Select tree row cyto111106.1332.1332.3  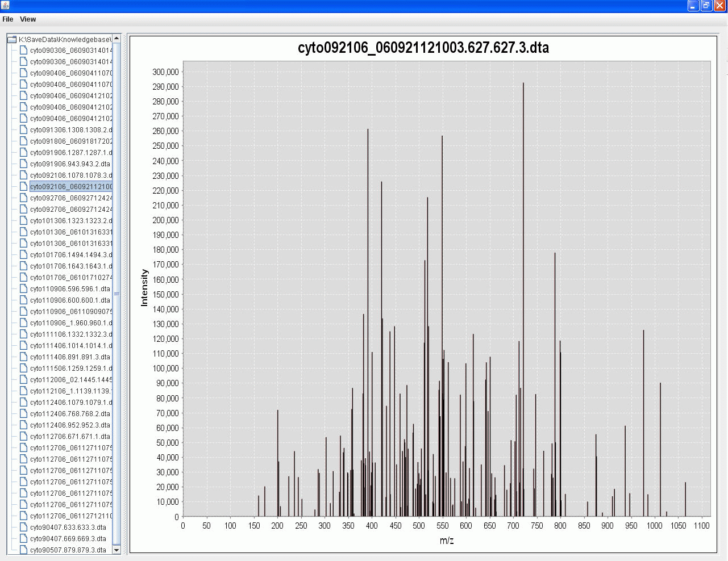[x=71, y=334]
